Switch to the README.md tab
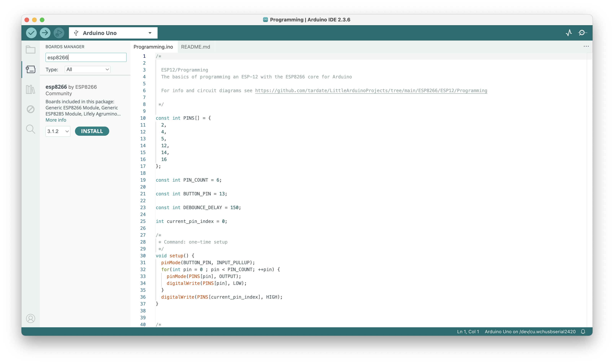 click(x=195, y=47)
